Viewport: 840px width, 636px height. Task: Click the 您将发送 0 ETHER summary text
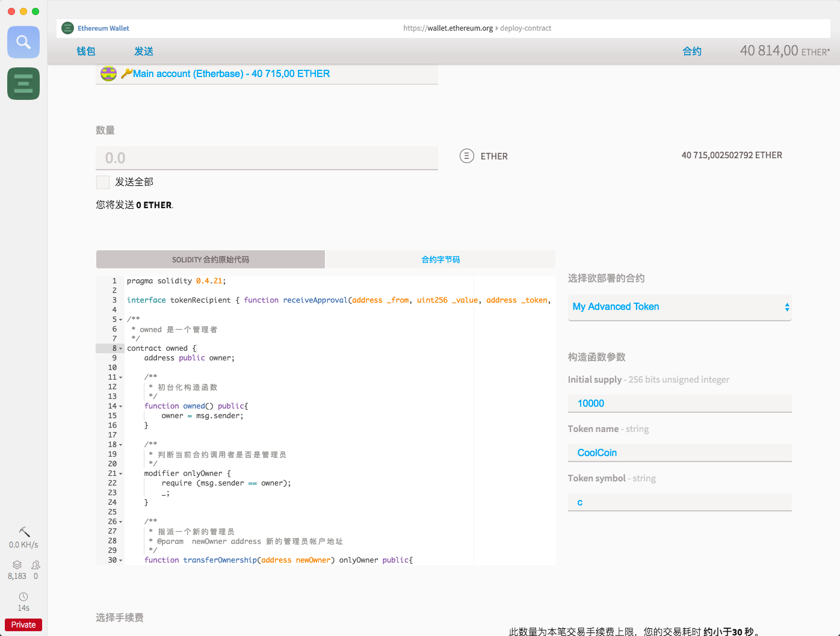click(x=135, y=205)
